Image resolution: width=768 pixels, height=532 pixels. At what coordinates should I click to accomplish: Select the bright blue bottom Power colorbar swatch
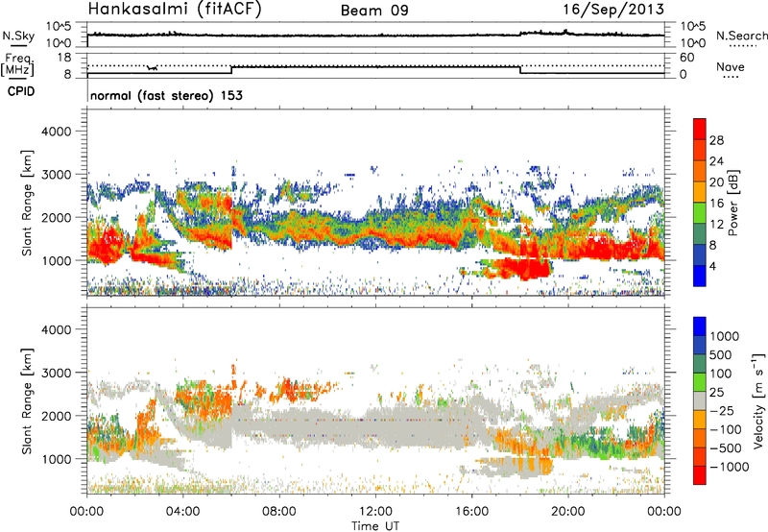[x=700, y=276]
